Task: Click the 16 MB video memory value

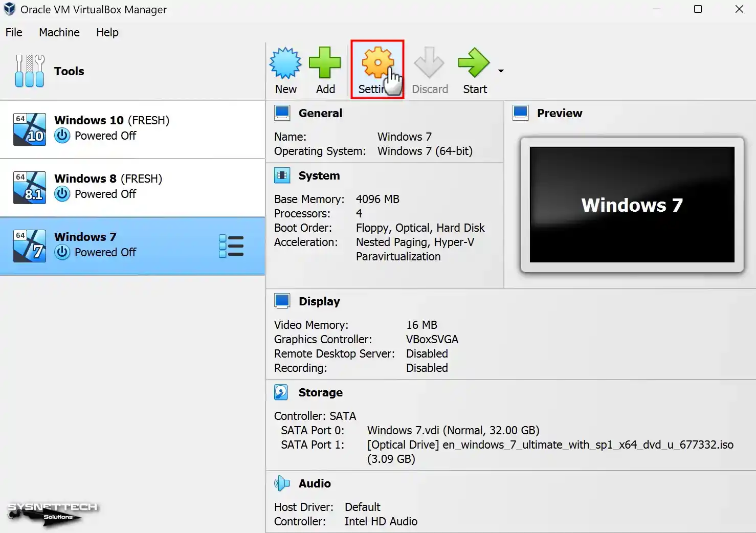Action: [421, 325]
